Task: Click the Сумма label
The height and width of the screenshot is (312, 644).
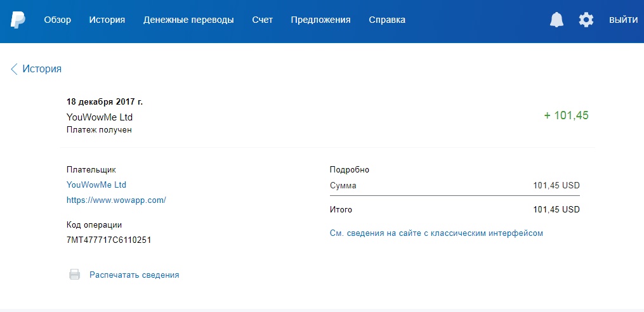Action: tap(343, 186)
